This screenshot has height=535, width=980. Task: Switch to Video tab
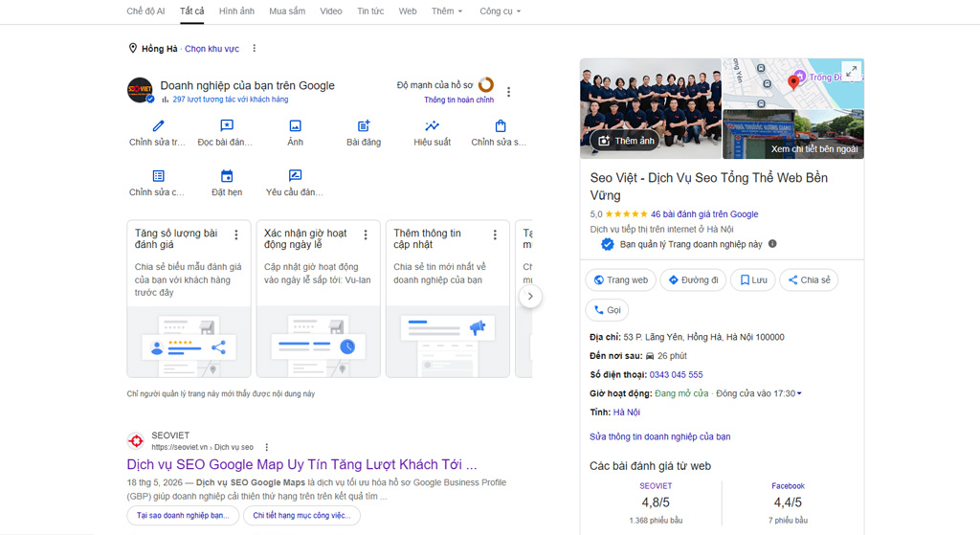[330, 11]
